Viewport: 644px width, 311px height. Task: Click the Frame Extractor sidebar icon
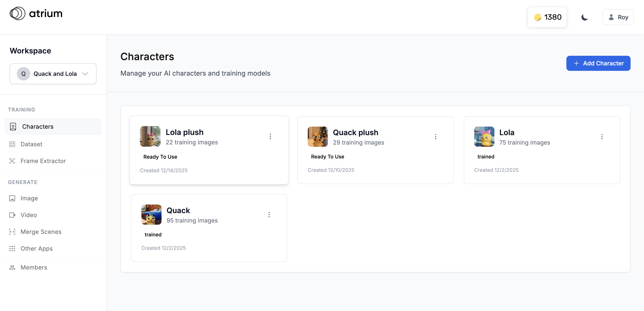point(12,161)
